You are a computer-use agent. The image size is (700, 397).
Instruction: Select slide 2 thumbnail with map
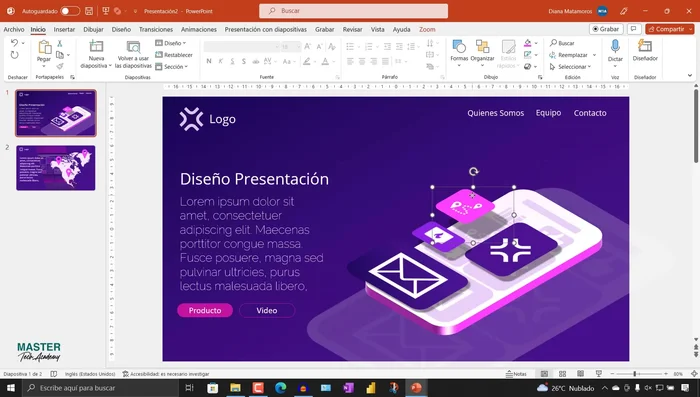click(x=56, y=168)
